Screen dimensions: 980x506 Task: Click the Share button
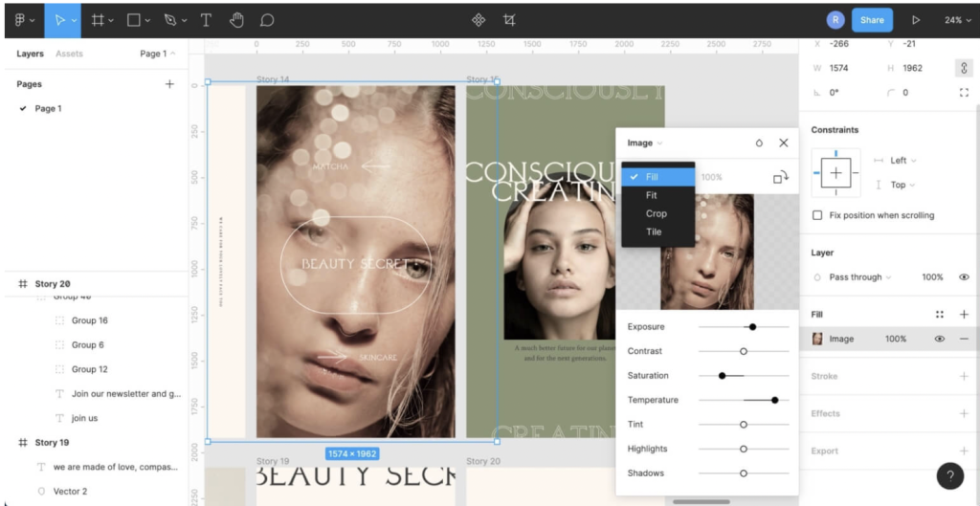pos(872,20)
